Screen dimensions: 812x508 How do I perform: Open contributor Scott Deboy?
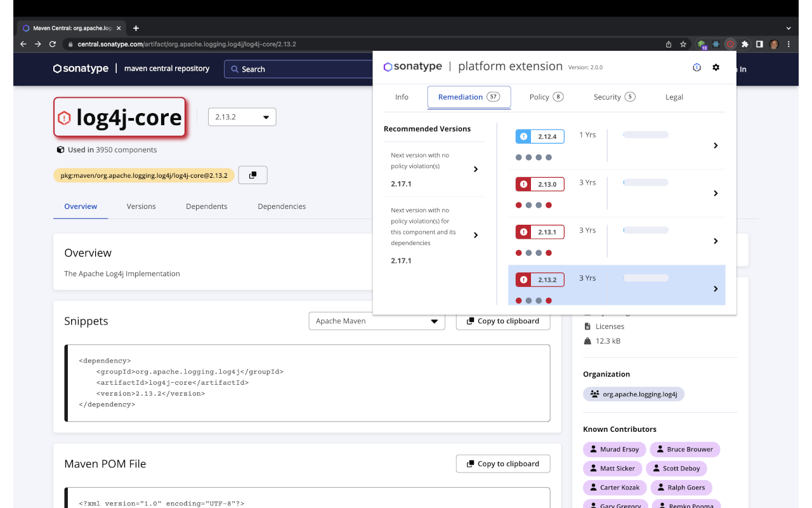pyautogui.click(x=676, y=468)
